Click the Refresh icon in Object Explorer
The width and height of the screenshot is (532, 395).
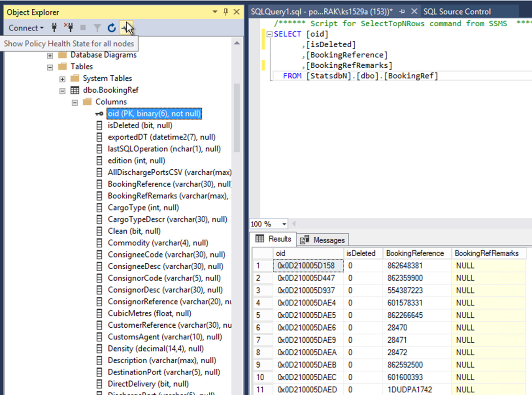point(111,28)
